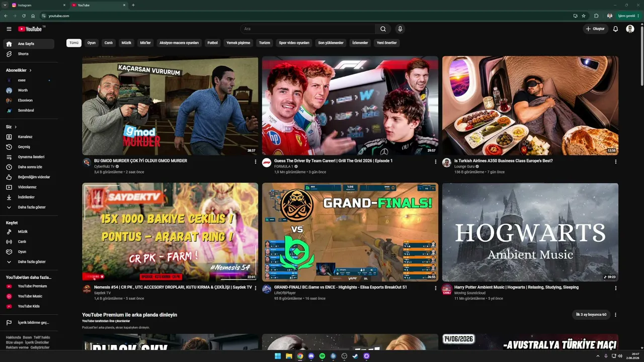Open options menu for GMOD MURDER video

coord(255,162)
